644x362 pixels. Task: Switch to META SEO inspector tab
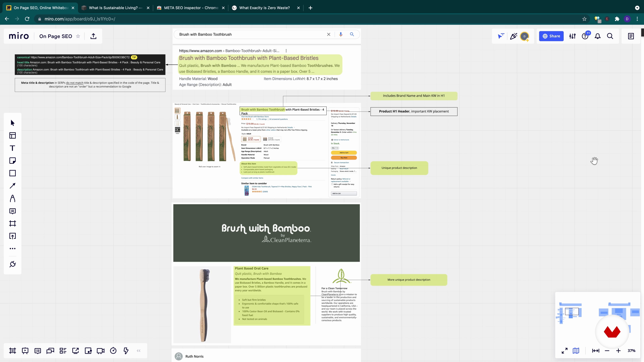[191, 8]
